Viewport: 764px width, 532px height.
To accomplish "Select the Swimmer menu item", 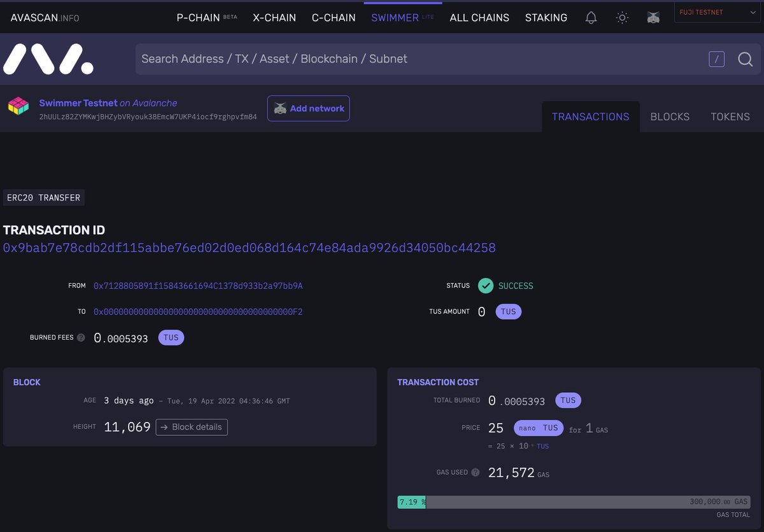I will [x=402, y=18].
